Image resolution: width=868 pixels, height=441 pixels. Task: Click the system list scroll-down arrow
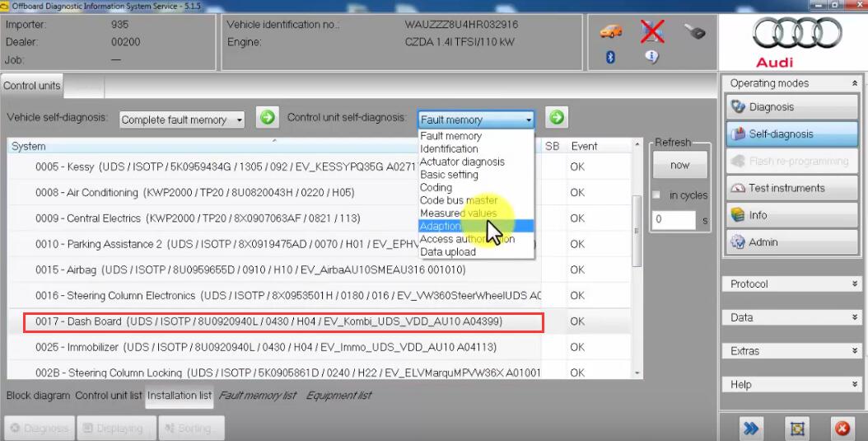637,373
